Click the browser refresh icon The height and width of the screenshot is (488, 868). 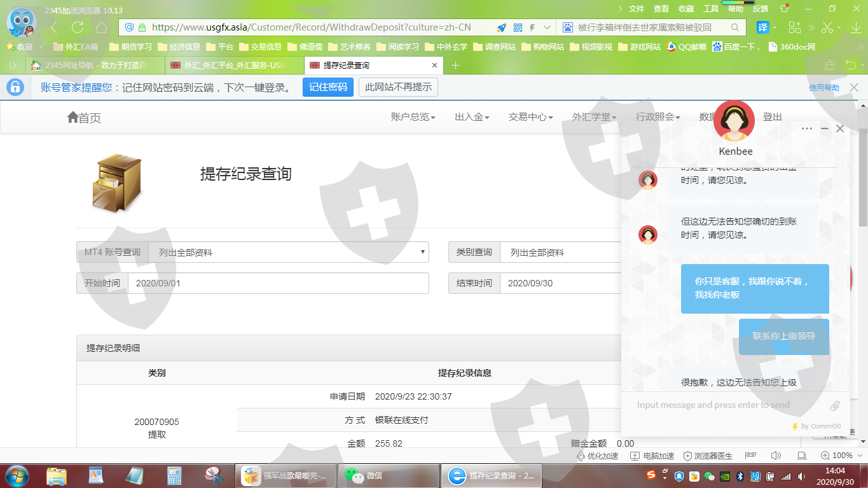78,27
